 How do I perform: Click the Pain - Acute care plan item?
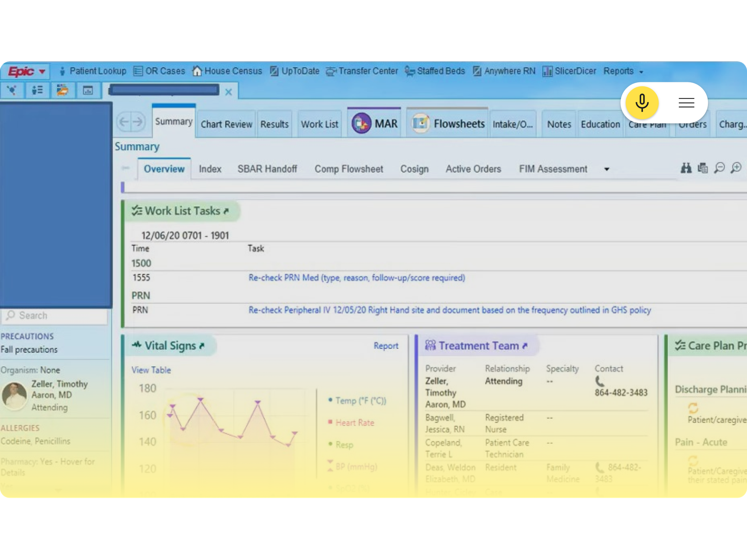tap(701, 442)
